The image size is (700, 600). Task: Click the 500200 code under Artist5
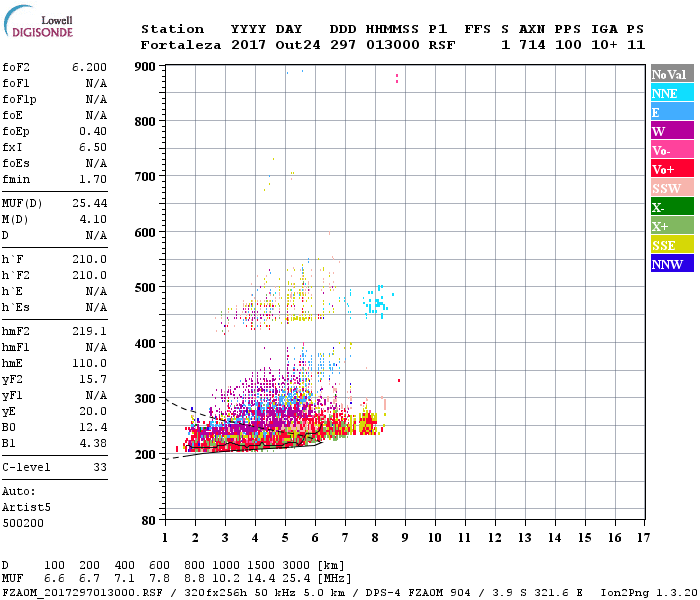[x=23, y=523]
